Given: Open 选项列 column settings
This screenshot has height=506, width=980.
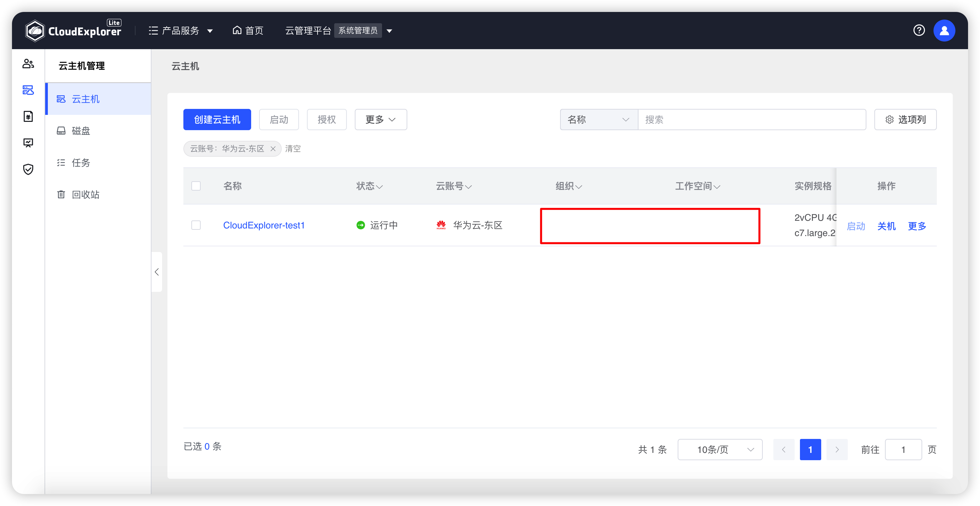Looking at the screenshot, I should click(x=905, y=120).
